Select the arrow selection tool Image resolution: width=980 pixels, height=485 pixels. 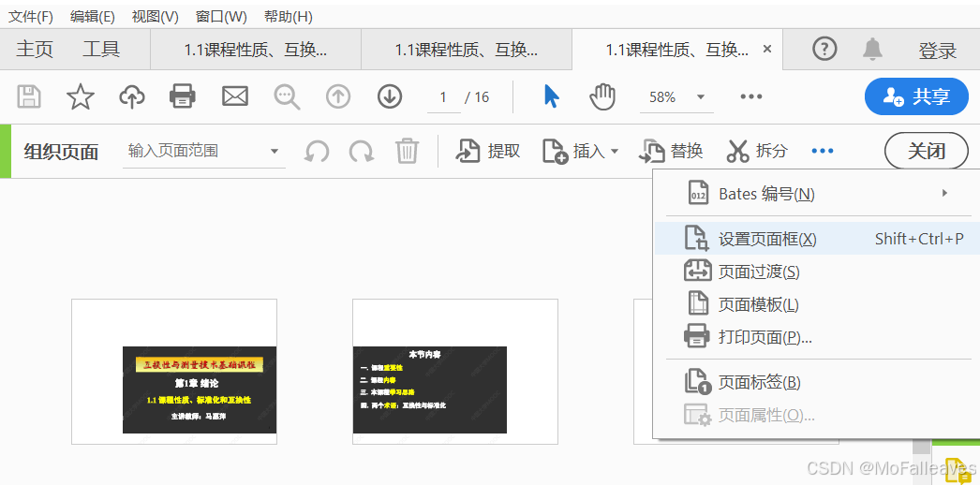coord(551,96)
